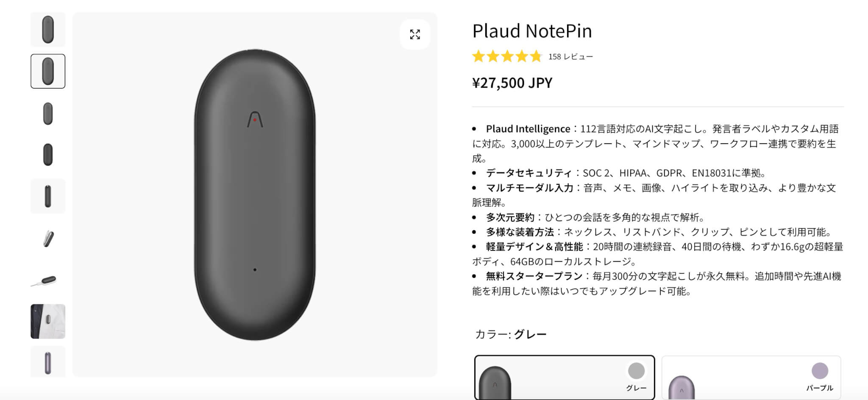This screenshot has height=400, width=868.
Task: Click the highlighted second gray NotePin thumbnail
Action: pyautogui.click(x=48, y=71)
